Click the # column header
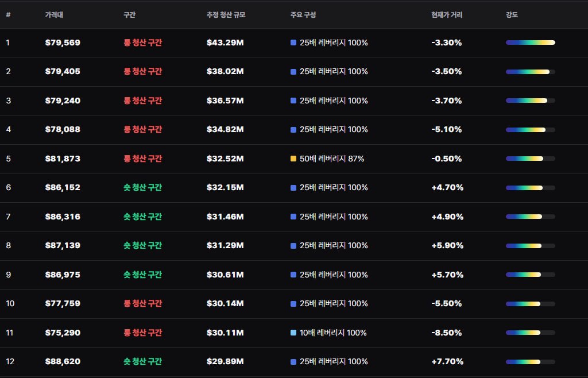 click(8, 15)
